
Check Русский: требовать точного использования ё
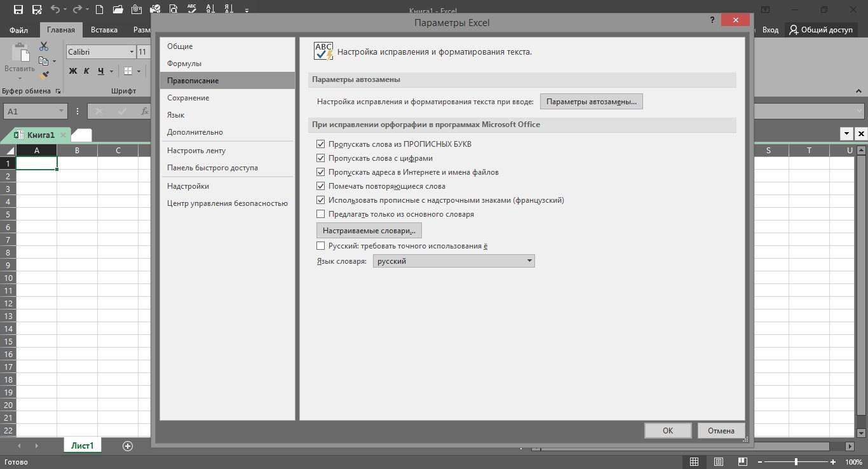320,245
